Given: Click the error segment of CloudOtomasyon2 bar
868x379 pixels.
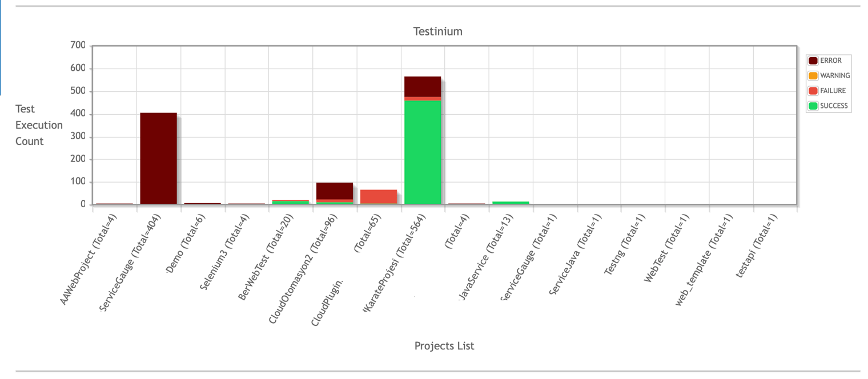Looking at the screenshot, I should (335, 191).
